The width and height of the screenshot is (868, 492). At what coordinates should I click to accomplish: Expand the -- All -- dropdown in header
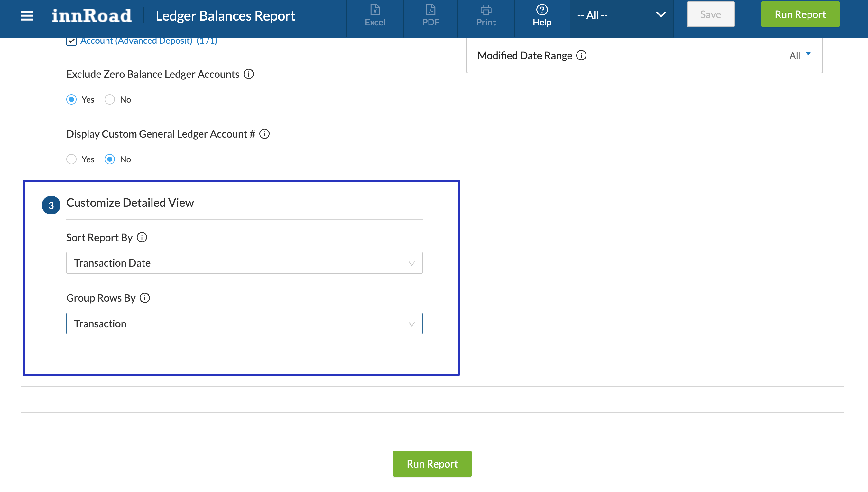(x=621, y=15)
